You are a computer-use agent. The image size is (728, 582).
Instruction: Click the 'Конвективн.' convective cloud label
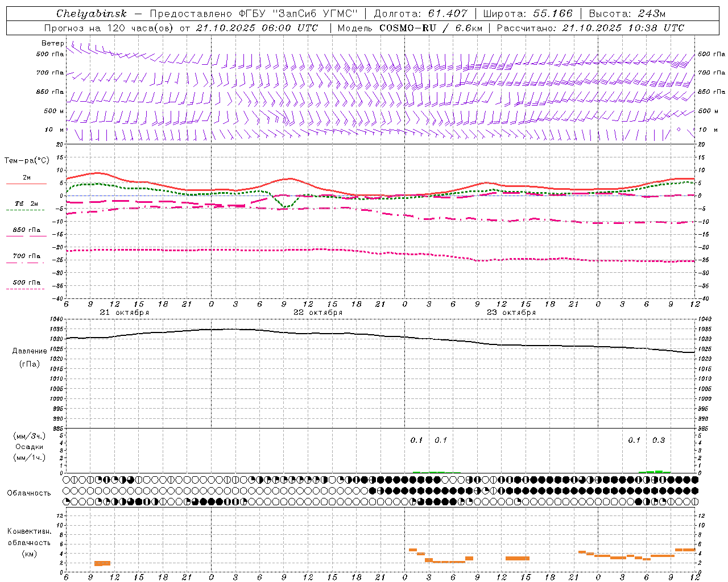click(x=30, y=531)
